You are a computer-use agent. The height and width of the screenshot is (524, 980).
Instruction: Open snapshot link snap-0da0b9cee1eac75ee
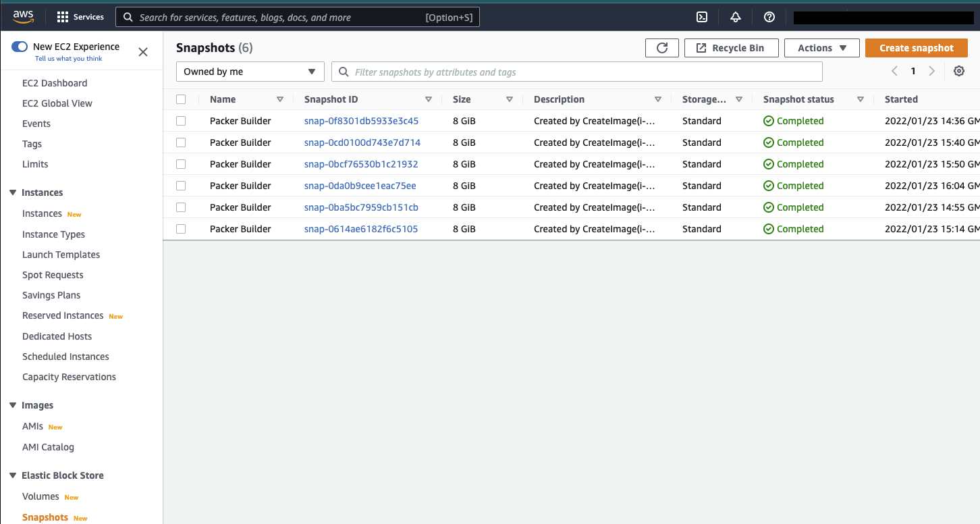coord(360,186)
